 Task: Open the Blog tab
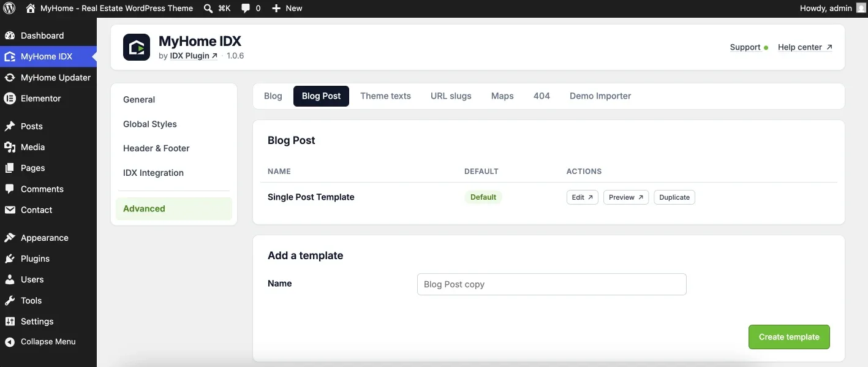pyautogui.click(x=273, y=96)
